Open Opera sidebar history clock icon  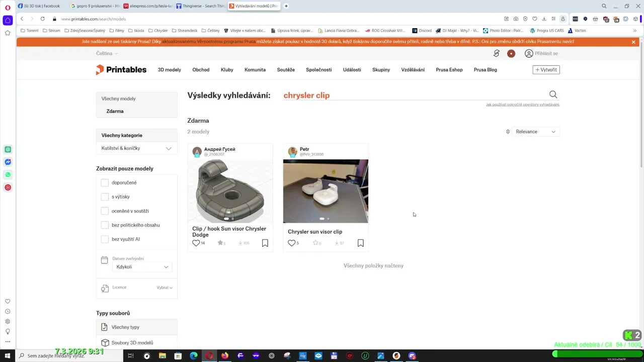8,311
